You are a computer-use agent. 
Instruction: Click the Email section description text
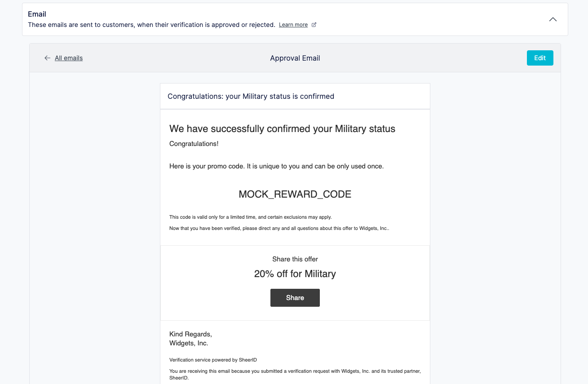point(151,25)
